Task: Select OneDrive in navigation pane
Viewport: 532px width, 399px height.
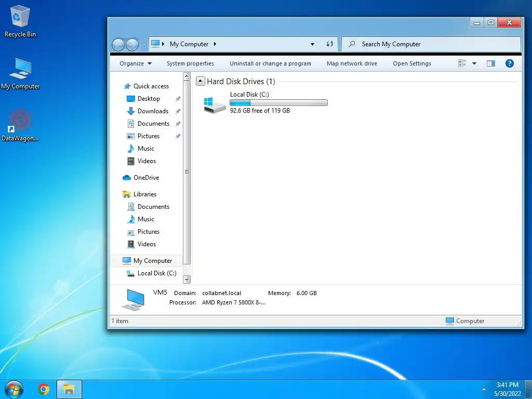Action: (146, 178)
